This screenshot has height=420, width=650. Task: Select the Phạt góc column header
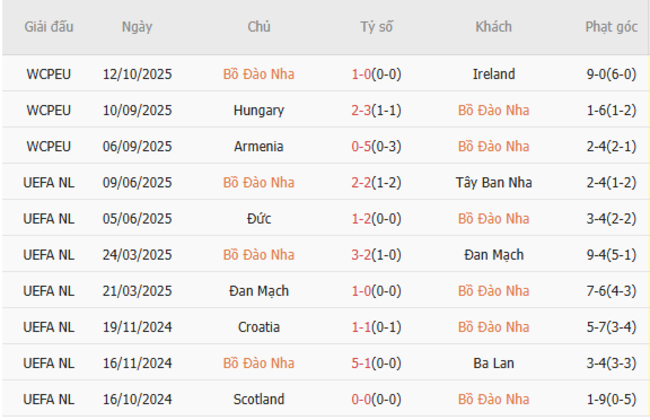(x=611, y=28)
